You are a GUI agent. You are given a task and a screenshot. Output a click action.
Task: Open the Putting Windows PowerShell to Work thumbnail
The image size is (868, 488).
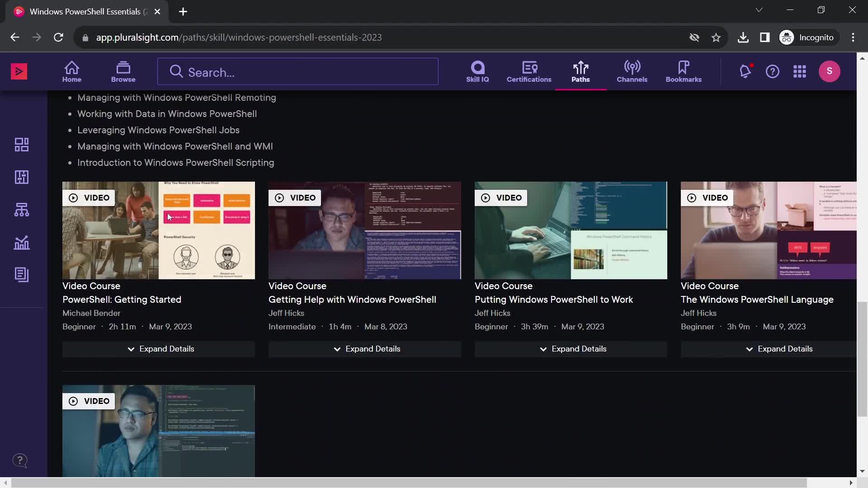click(x=571, y=230)
